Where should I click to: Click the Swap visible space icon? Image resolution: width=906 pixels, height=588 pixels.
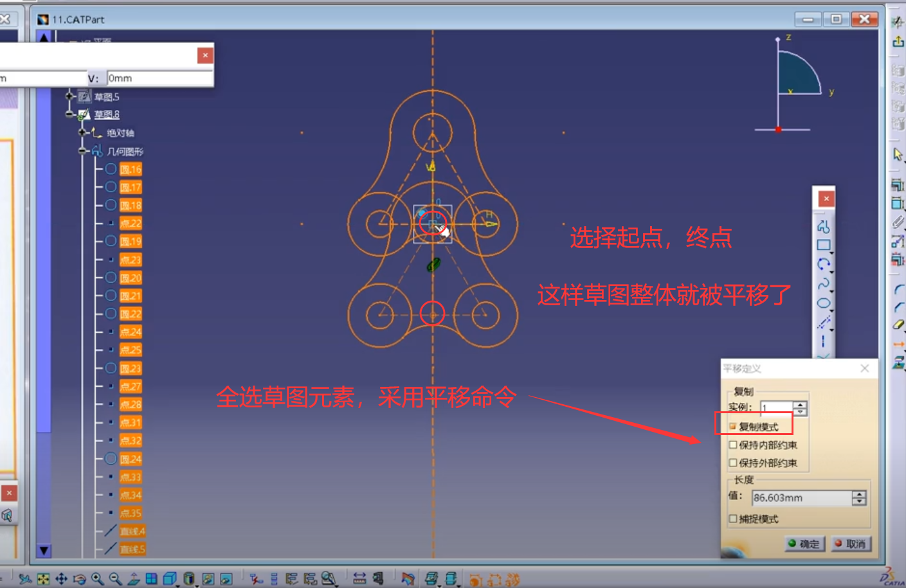(x=226, y=579)
